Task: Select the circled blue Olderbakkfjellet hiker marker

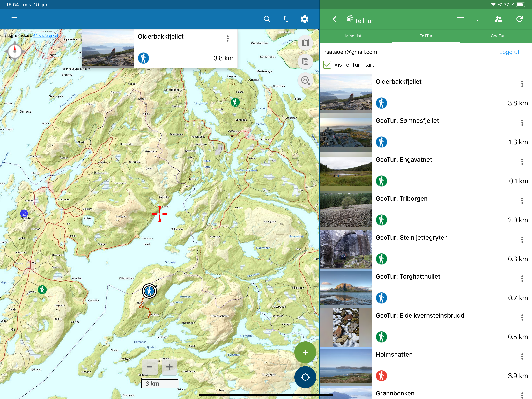Action: point(149,291)
